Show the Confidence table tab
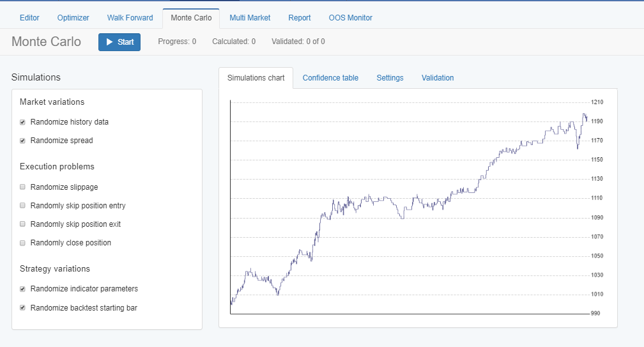 coord(330,77)
